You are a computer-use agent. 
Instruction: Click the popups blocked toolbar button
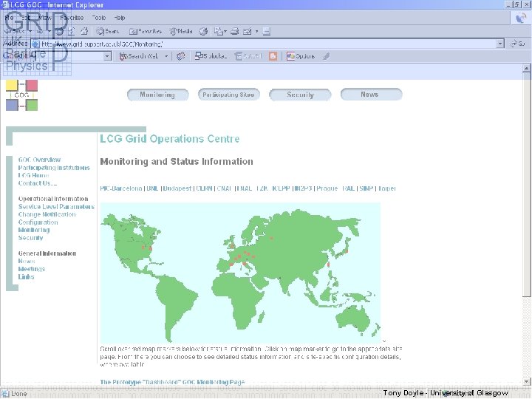coord(211,56)
